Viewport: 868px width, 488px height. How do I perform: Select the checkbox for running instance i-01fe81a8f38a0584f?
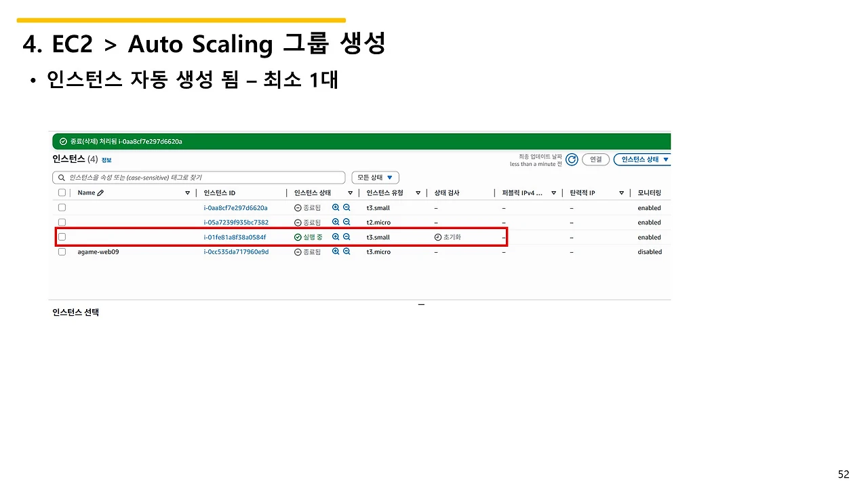pos(62,237)
